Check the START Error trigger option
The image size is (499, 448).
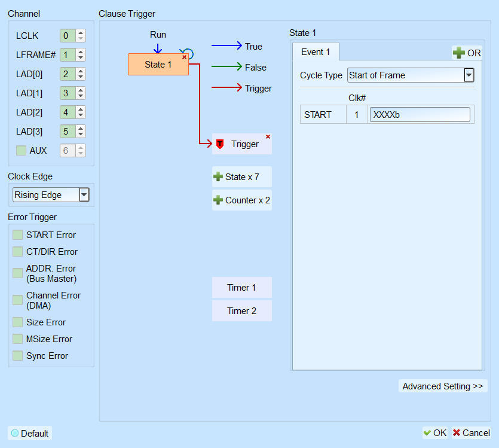coord(17,235)
